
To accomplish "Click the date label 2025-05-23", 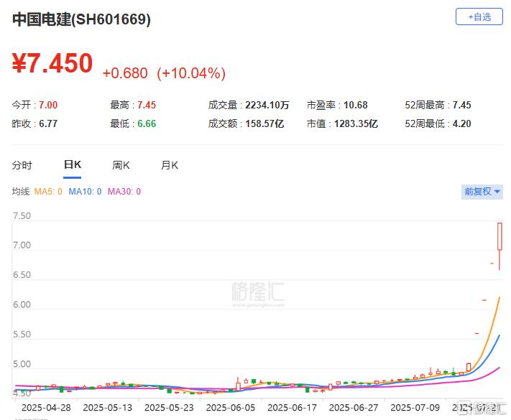I will click(x=169, y=408).
